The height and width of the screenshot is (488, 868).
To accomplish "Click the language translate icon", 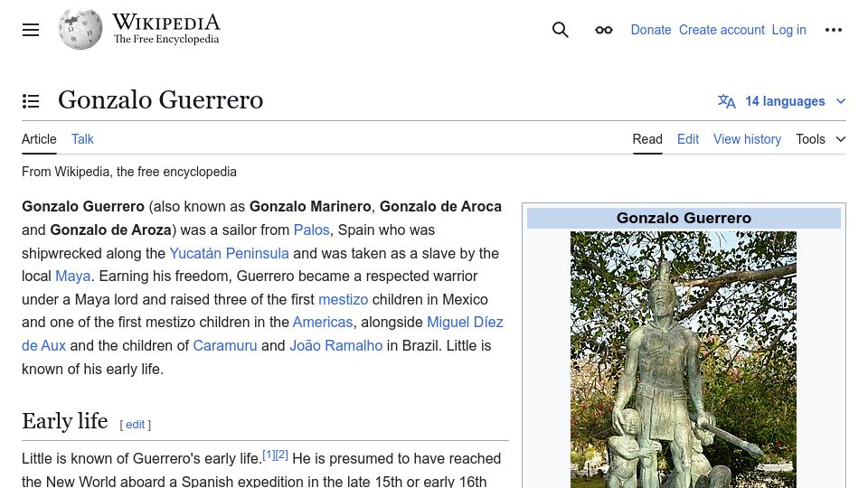I will pos(726,101).
